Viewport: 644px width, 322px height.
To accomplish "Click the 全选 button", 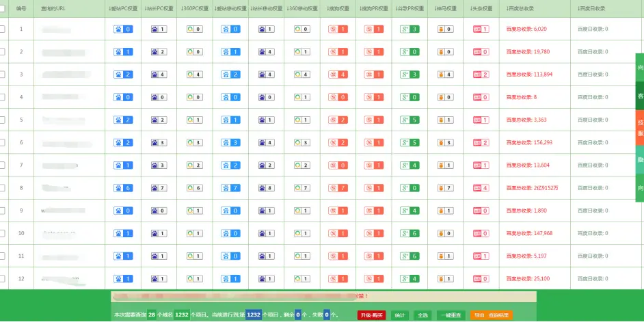I will pyautogui.click(x=422, y=315).
